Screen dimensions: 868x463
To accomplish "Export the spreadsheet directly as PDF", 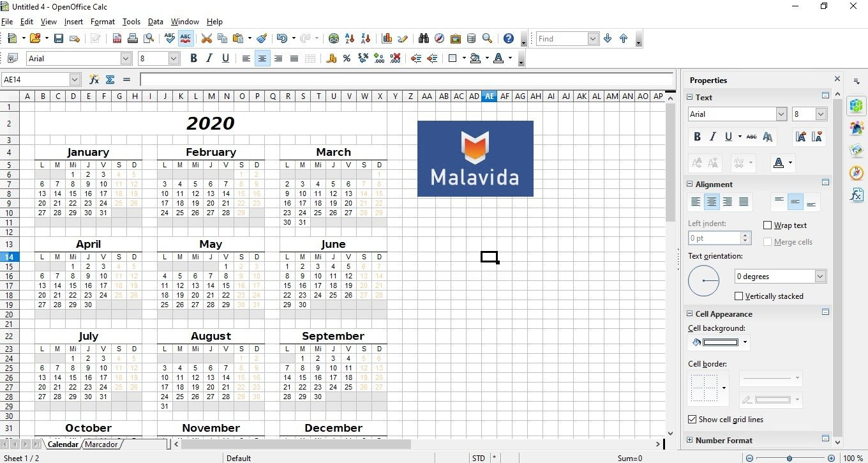I will click(117, 38).
